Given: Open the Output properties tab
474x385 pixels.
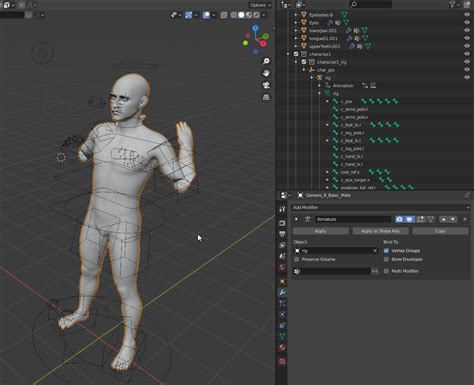Looking at the screenshot, I should click(282, 234).
